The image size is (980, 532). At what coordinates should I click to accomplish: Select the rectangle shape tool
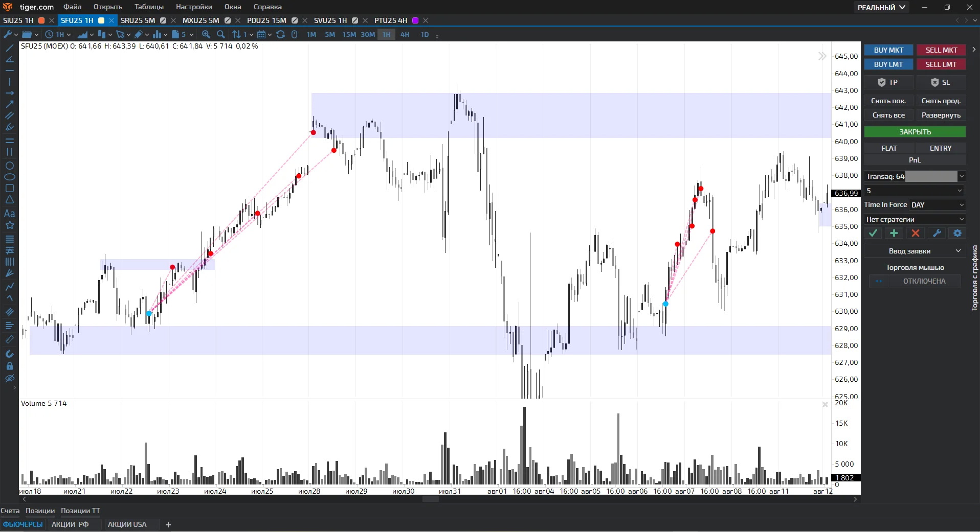[9, 188]
